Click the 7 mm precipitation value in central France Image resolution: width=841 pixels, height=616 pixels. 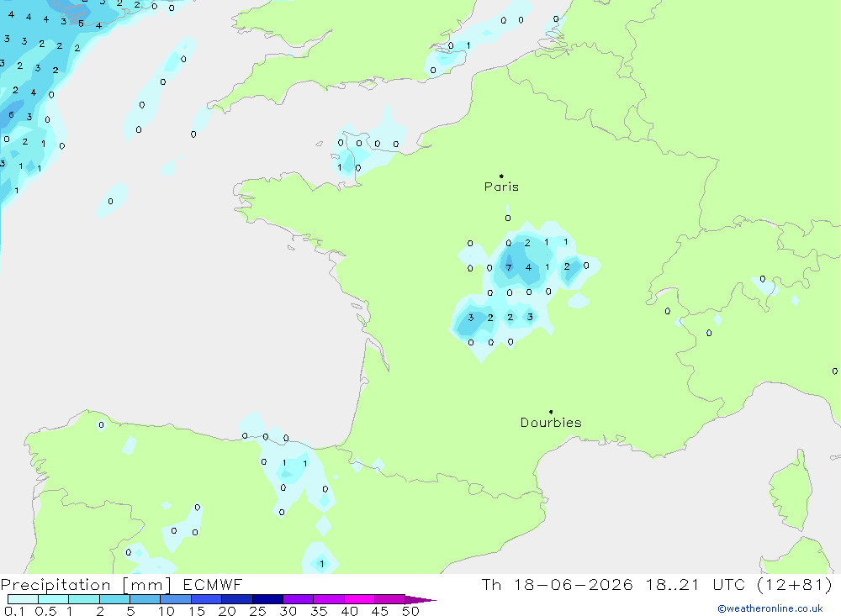(509, 267)
